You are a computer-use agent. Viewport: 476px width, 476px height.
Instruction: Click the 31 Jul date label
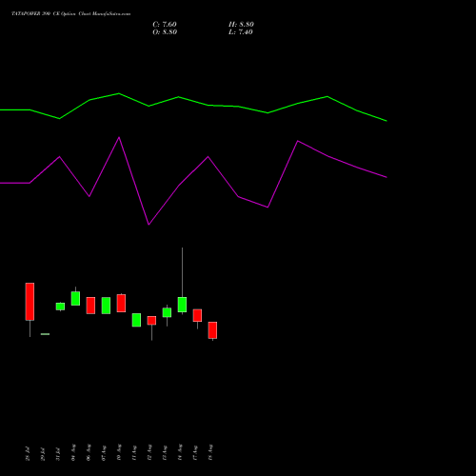tap(58, 454)
